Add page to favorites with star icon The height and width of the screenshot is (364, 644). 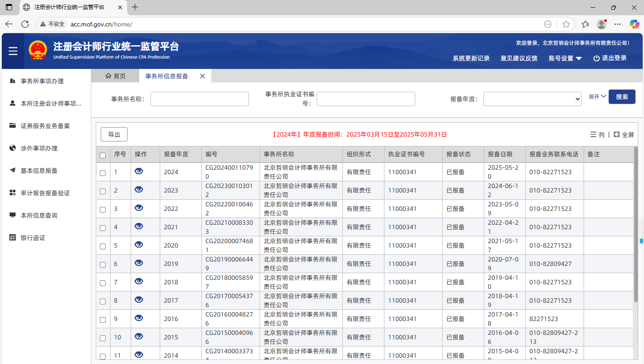click(566, 24)
